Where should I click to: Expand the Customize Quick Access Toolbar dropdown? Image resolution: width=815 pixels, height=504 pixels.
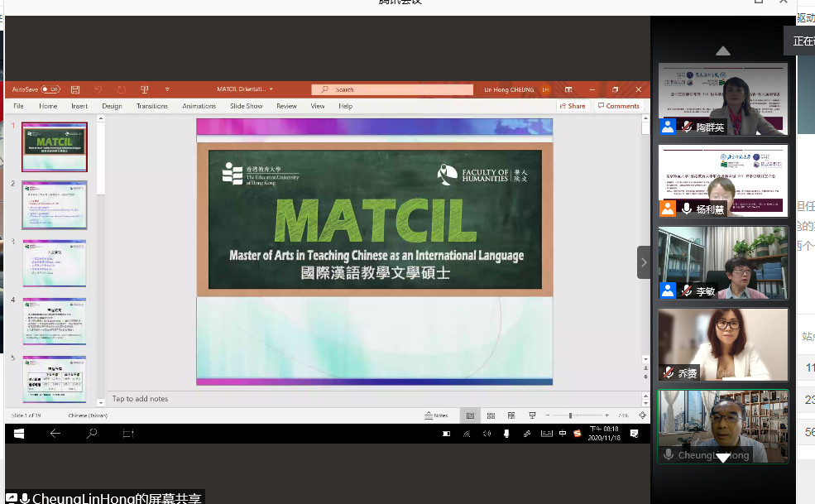pos(167,89)
